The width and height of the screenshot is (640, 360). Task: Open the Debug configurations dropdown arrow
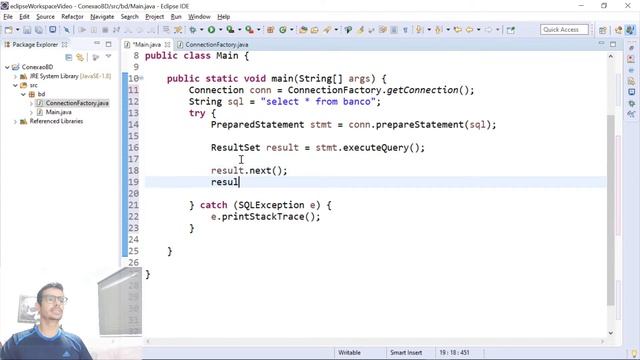tap(201, 30)
